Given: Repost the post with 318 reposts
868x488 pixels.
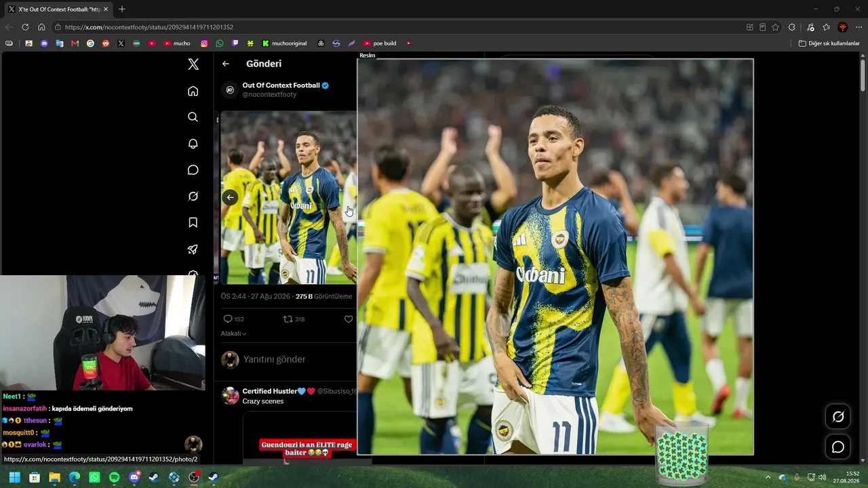Looking at the screenshot, I should [294, 319].
